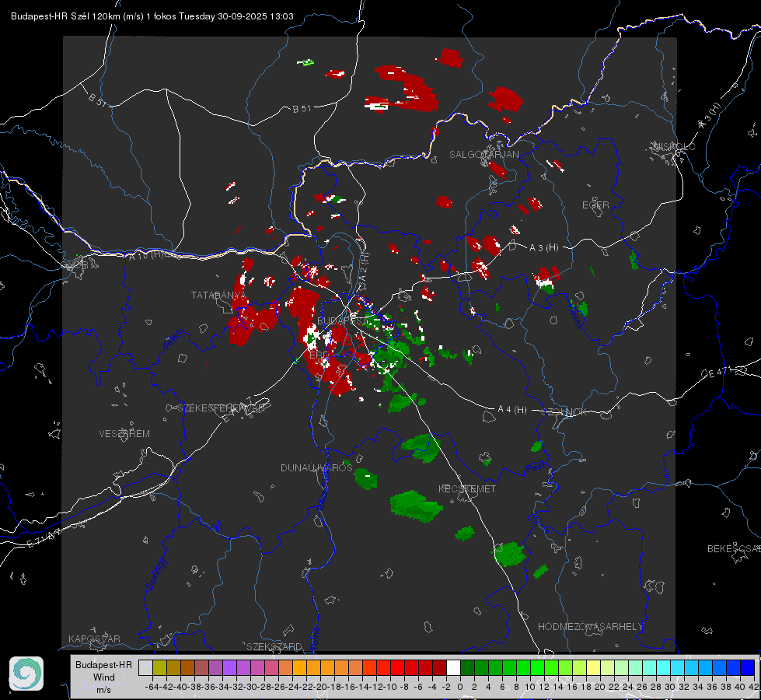Click the Budapest-HR Wind m/s legend label
Screen dimensions: 761x700
click(103, 677)
